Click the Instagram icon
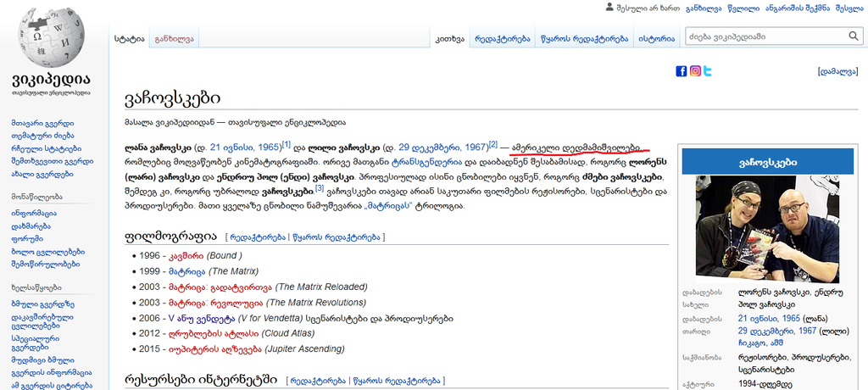Screen dimensions: 868x390 click(695, 71)
